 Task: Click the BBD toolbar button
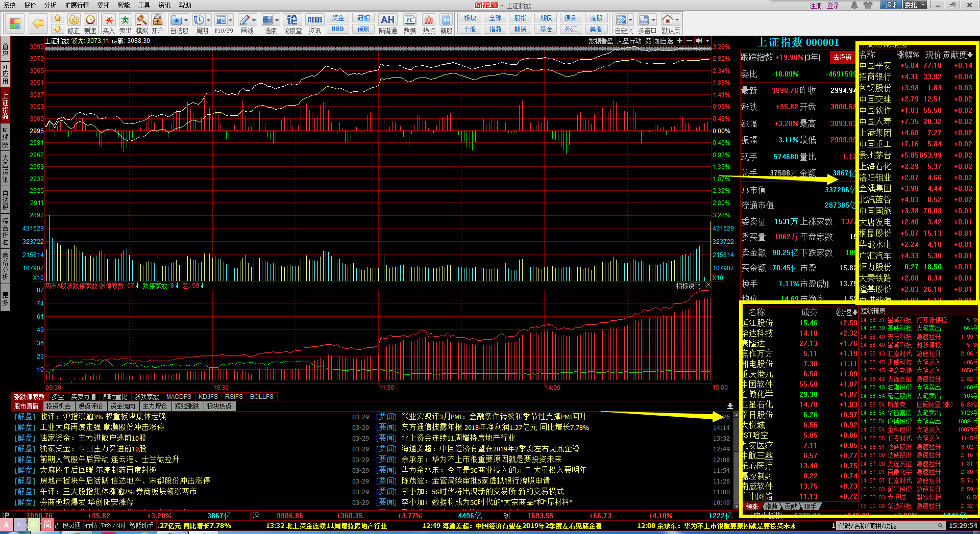(x=338, y=29)
